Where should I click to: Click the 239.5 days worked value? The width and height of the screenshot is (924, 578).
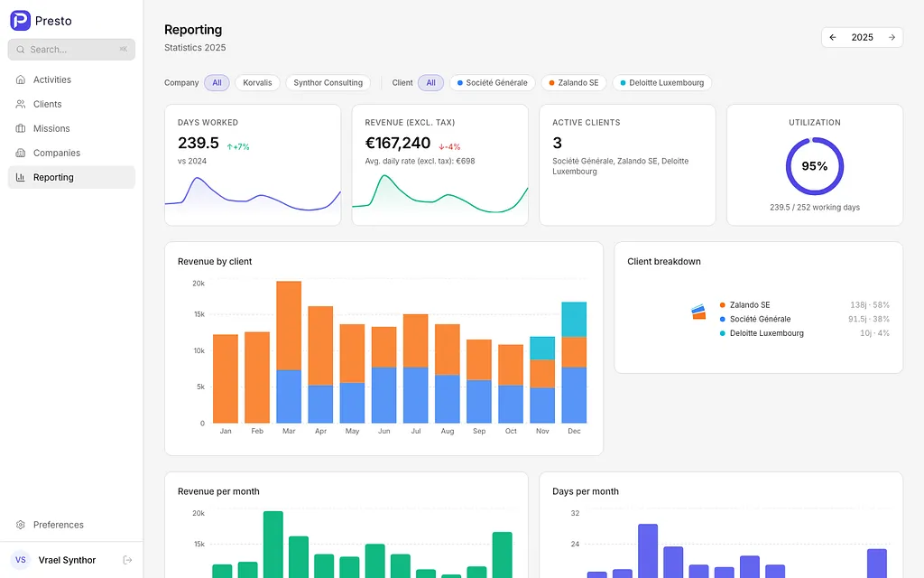(198, 143)
